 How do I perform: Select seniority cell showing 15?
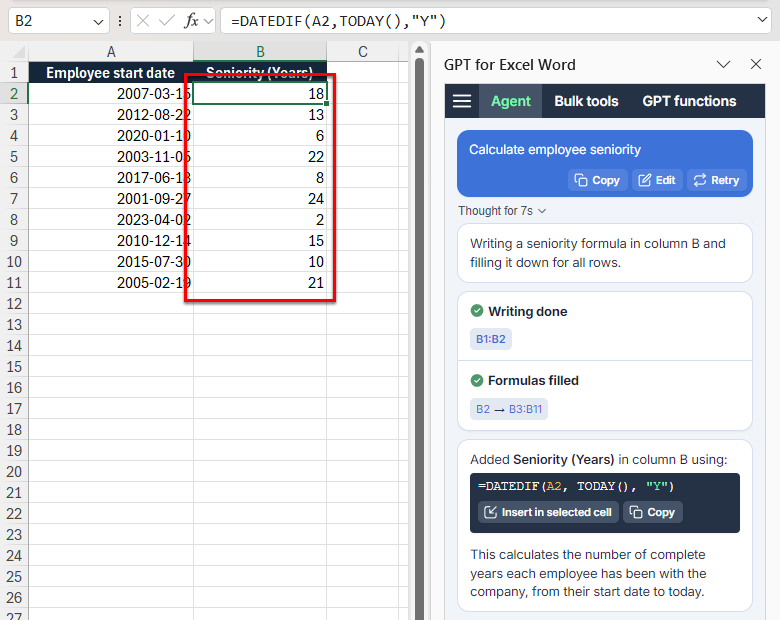point(260,240)
